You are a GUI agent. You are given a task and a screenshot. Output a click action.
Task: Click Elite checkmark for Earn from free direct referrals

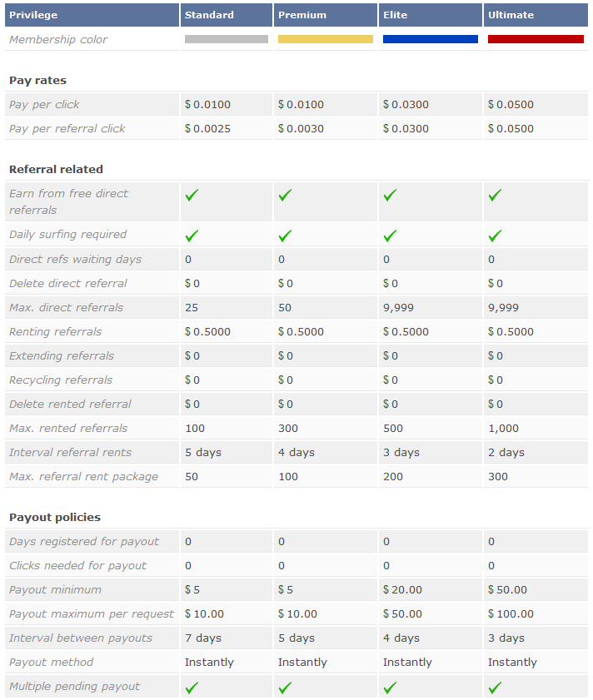tap(390, 195)
